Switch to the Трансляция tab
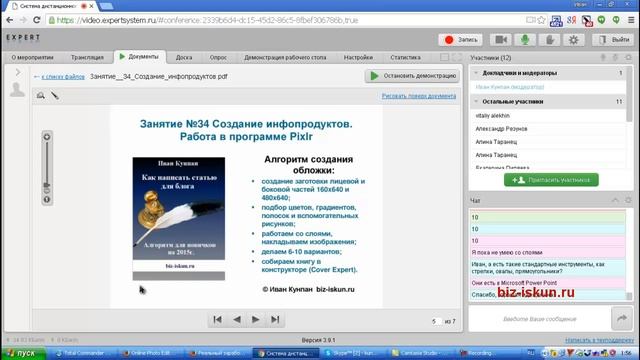 (87, 58)
